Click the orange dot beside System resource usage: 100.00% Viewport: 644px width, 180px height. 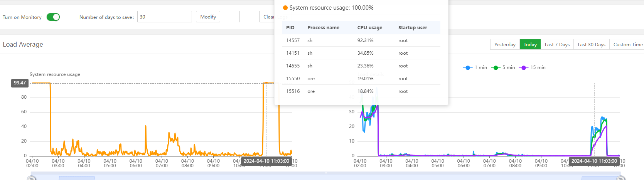pos(285,8)
